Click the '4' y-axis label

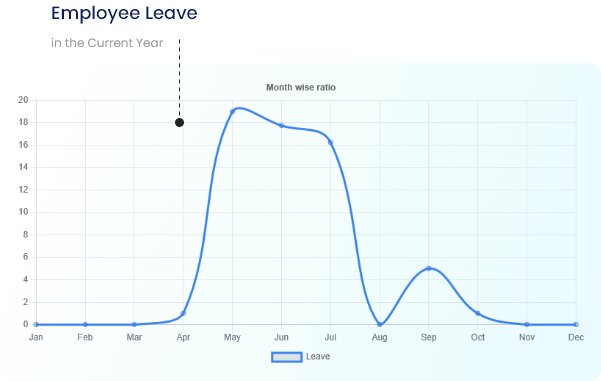point(25,279)
